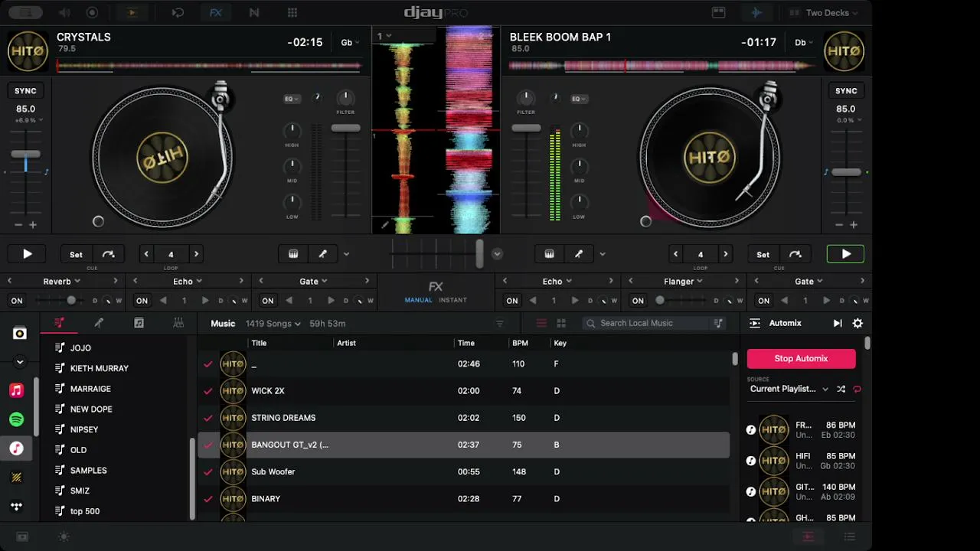Play deck 1

tap(27, 254)
